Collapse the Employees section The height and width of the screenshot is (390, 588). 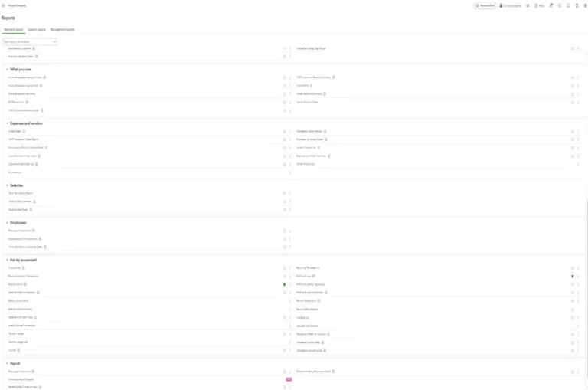coord(7,223)
